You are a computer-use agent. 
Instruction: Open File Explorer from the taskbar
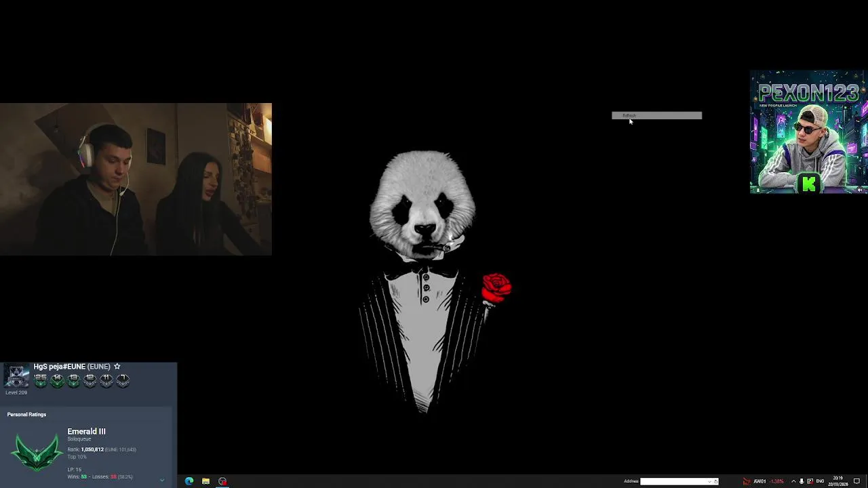[205, 481]
